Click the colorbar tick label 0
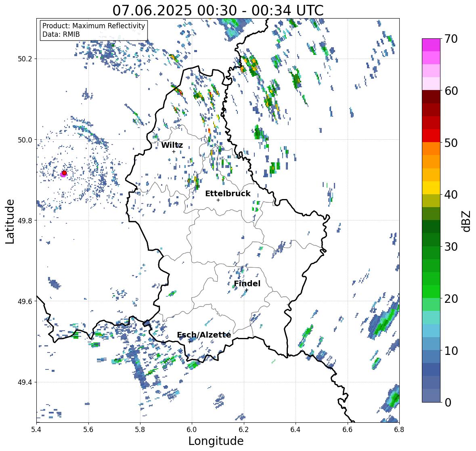 click(x=448, y=403)
